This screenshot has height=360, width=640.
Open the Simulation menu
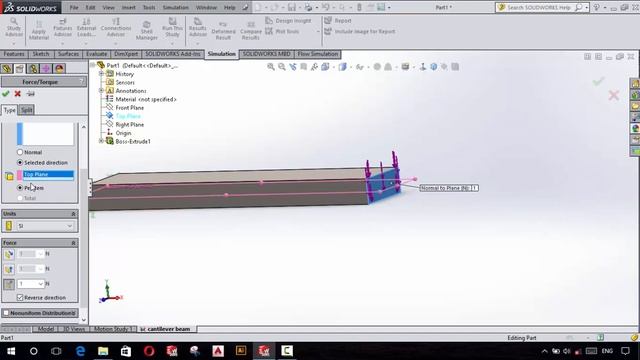[176, 7]
